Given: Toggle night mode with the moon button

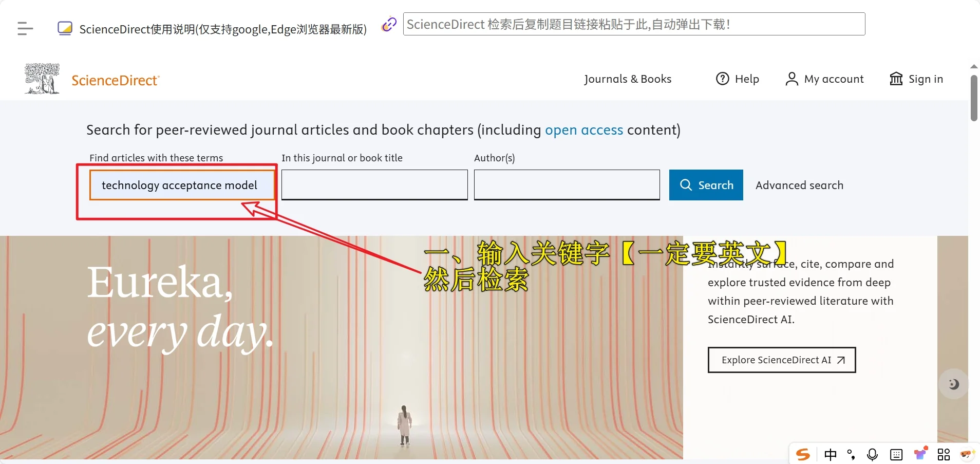Looking at the screenshot, I should [x=953, y=384].
